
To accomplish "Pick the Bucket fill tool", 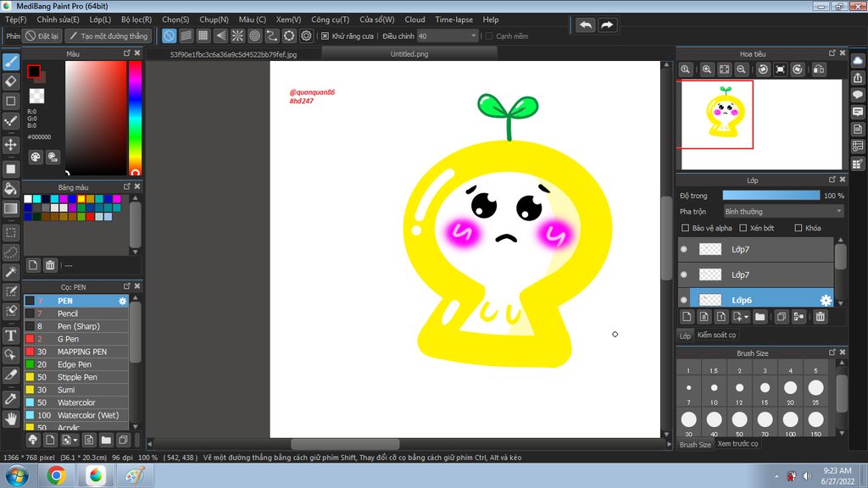I will pos(11,189).
